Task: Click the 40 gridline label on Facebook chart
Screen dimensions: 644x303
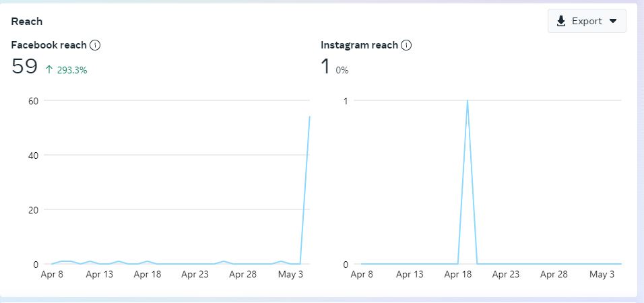Action: (32, 155)
